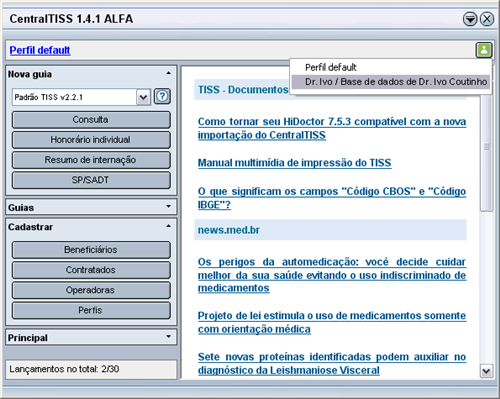Screen dimensions: 500x399
Task: Click the SP/SADT button
Action: (x=91, y=180)
